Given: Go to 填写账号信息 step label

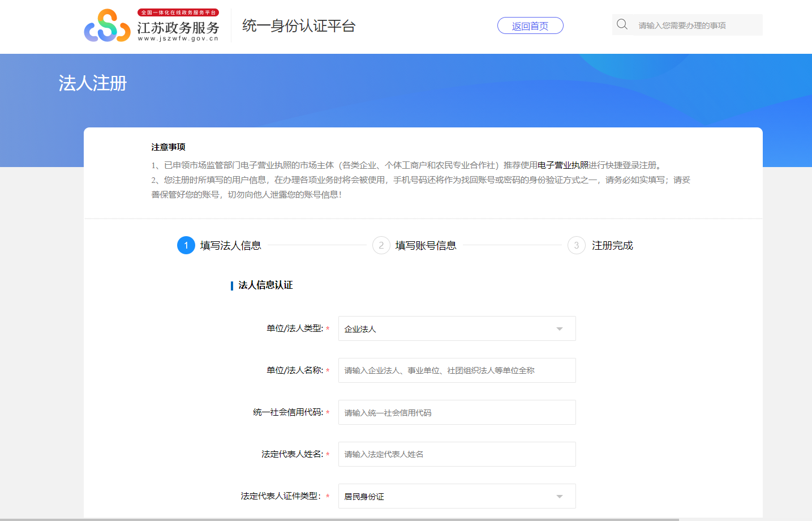Looking at the screenshot, I should [426, 246].
